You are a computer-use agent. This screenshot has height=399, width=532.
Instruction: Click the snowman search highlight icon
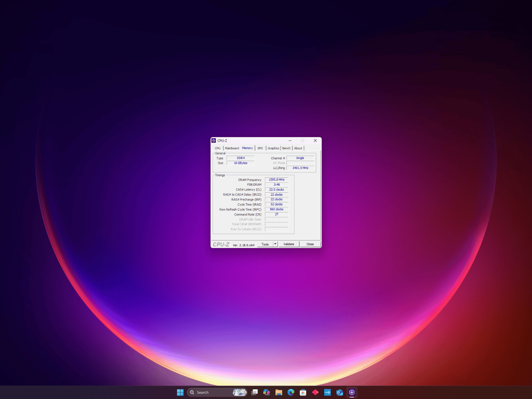(x=239, y=392)
